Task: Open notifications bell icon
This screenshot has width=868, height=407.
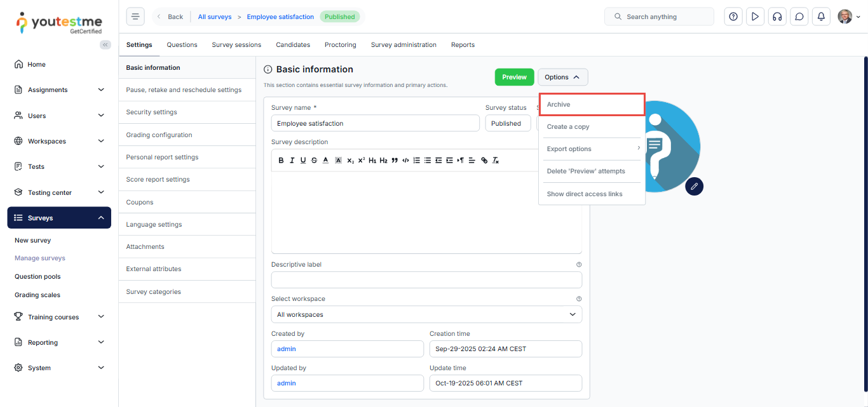Action: pos(821,17)
